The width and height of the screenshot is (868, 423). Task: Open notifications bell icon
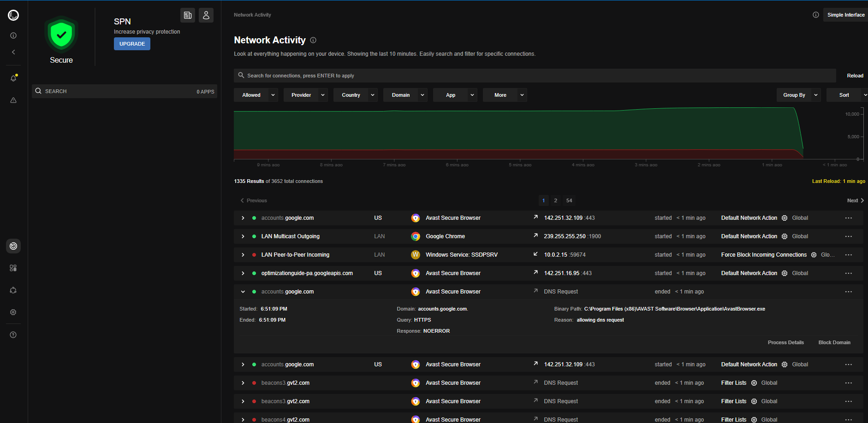coord(13,78)
